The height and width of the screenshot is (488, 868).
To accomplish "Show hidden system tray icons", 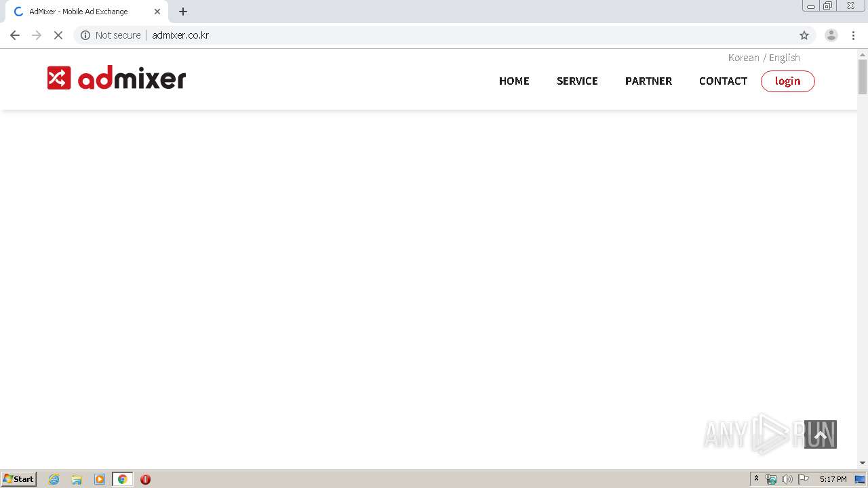I will tap(757, 479).
